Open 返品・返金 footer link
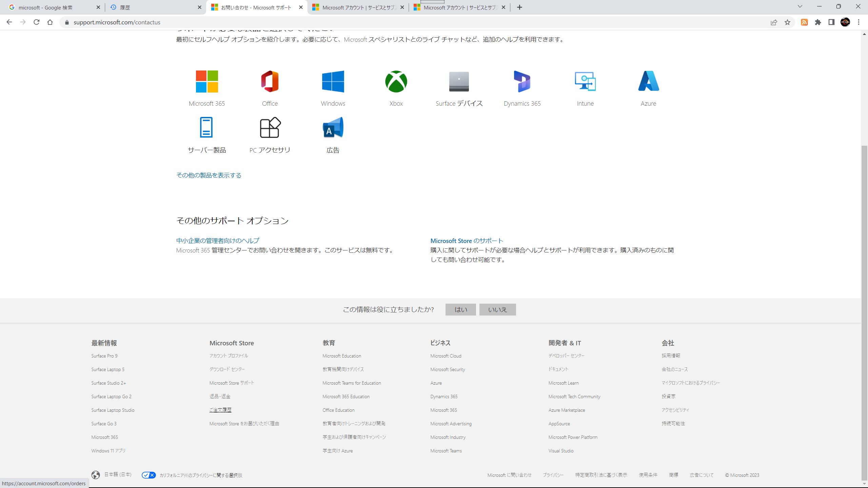The image size is (868, 488). point(220,396)
